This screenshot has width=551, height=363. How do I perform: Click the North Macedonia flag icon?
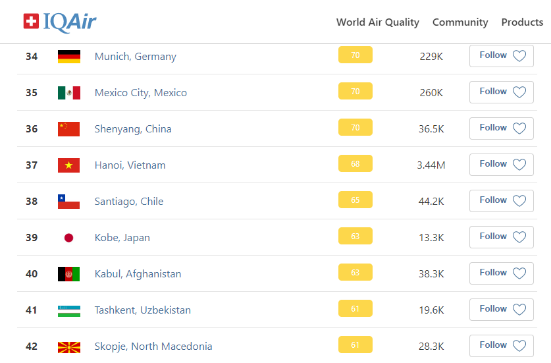point(69,347)
